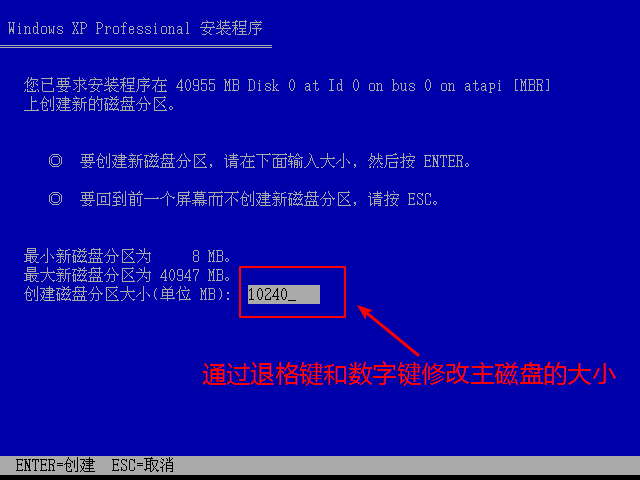Image resolution: width=640 pixels, height=480 pixels.
Task: Click the 上创建新的磁盘分区 text line
Action: (x=100, y=105)
